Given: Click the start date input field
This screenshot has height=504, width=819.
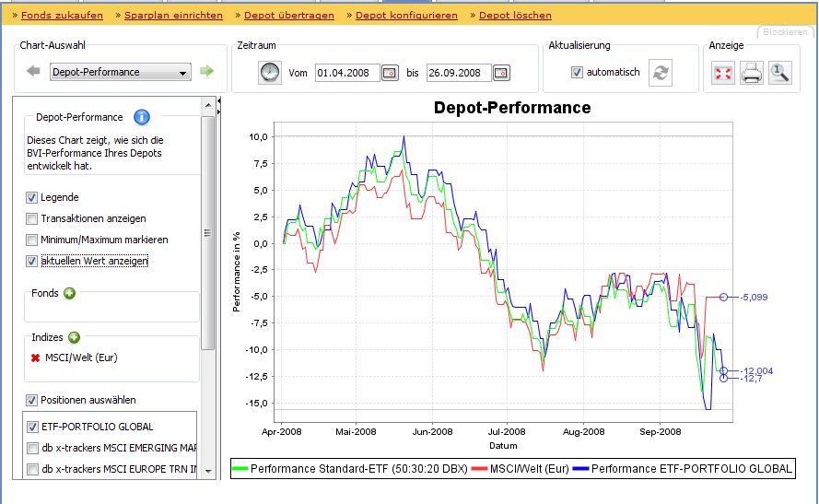Looking at the screenshot, I should (346, 73).
